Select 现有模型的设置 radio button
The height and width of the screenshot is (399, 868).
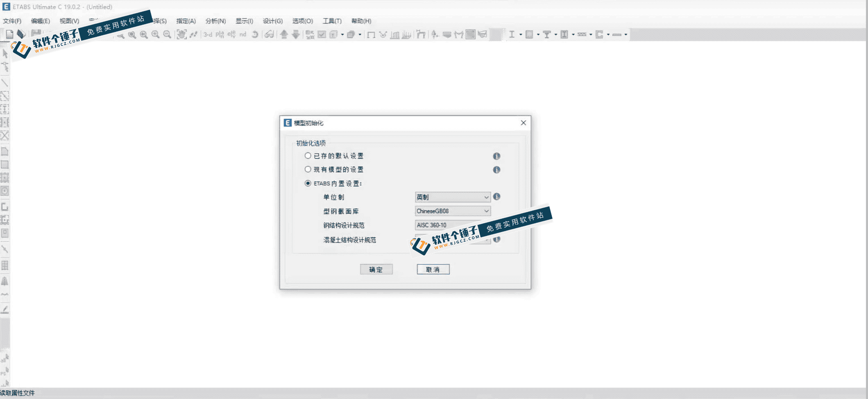(308, 169)
